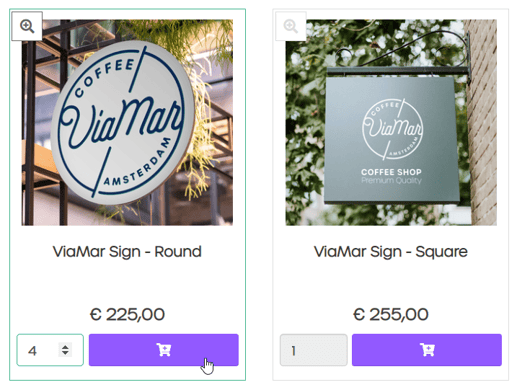517x390 pixels.
Task: Click zoom magnifier icon on Round sign image
Action: pyautogui.click(x=27, y=26)
